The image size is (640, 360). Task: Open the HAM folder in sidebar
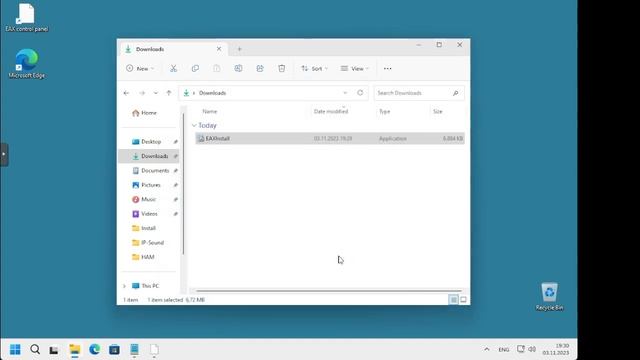pyautogui.click(x=143, y=257)
